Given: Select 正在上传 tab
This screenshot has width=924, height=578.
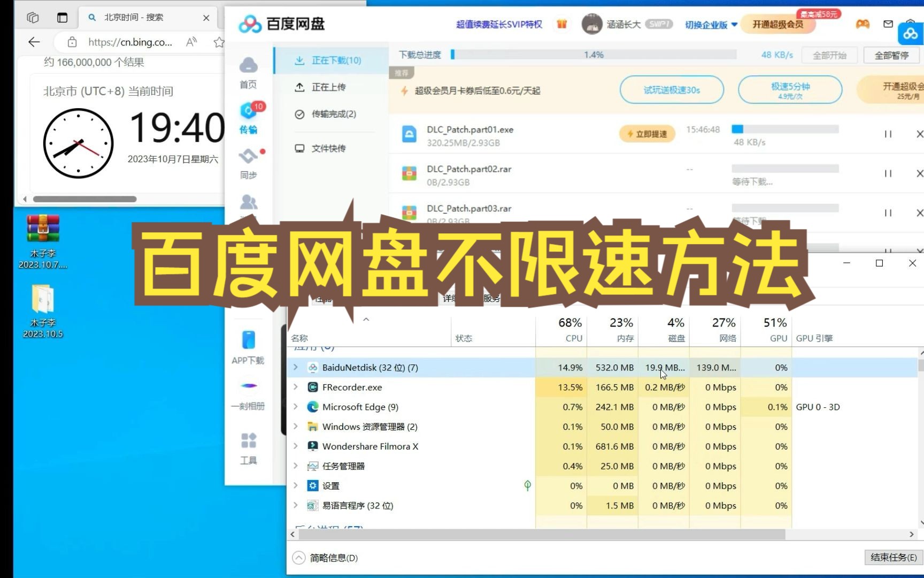Looking at the screenshot, I should pyautogui.click(x=320, y=87).
